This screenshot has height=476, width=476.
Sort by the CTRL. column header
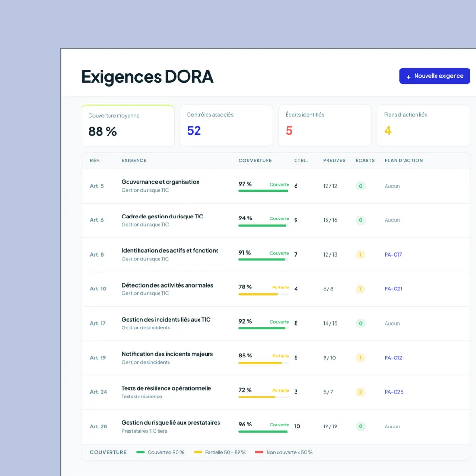pyautogui.click(x=301, y=160)
